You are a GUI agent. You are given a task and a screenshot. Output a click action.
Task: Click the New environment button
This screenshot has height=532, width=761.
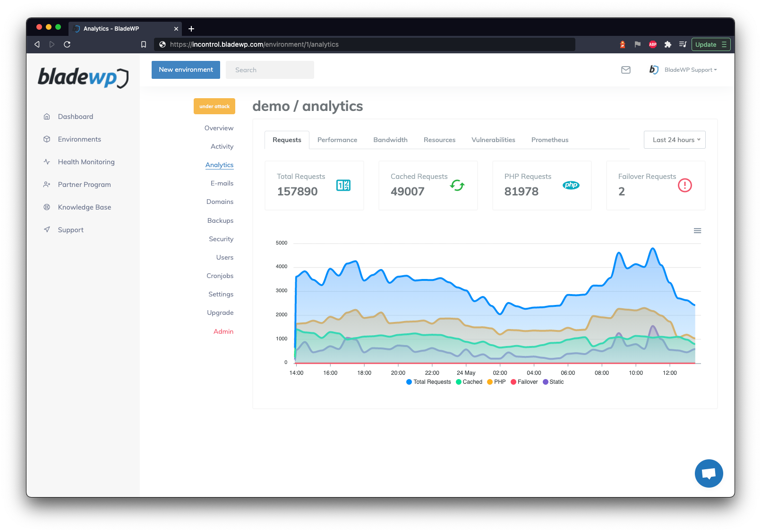click(x=186, y=70)
